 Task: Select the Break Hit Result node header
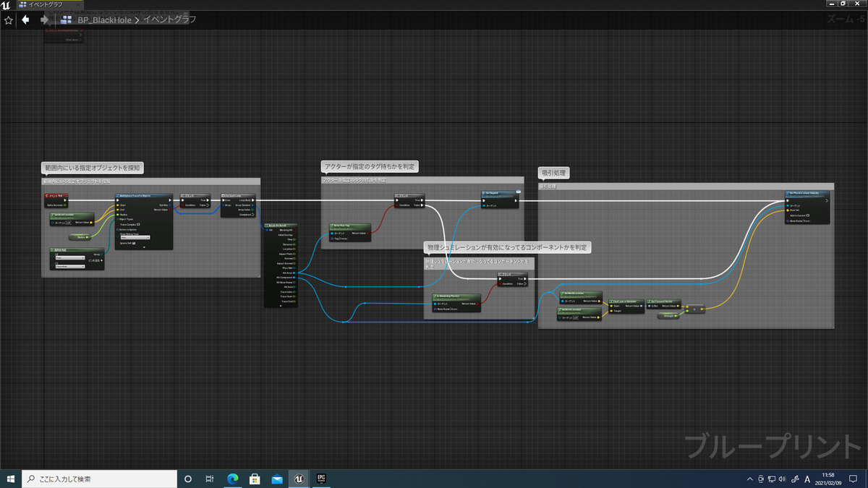coord(281,225)
